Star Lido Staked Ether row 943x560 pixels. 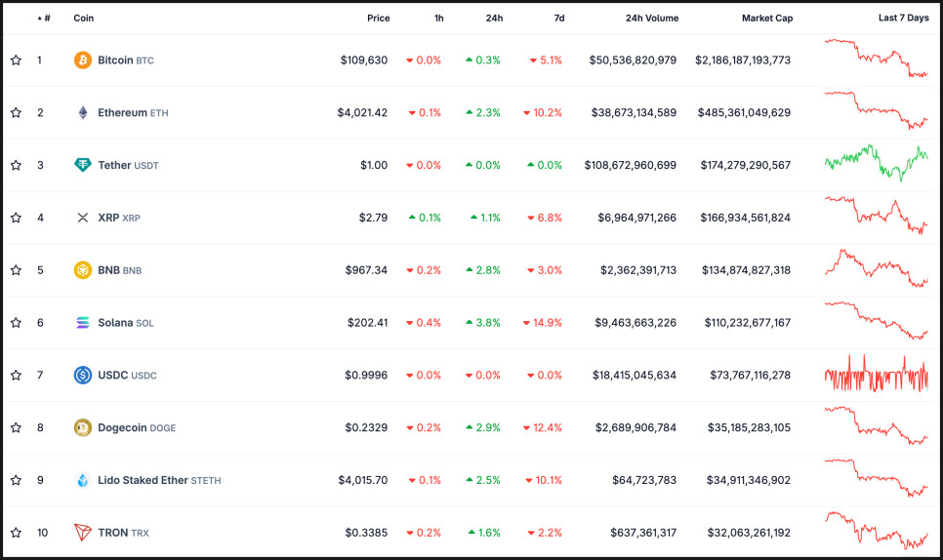coord(17,480)
